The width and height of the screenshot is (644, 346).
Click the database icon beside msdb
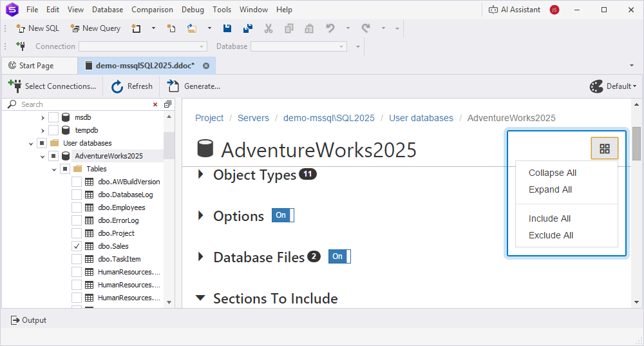tap(65, 117)
